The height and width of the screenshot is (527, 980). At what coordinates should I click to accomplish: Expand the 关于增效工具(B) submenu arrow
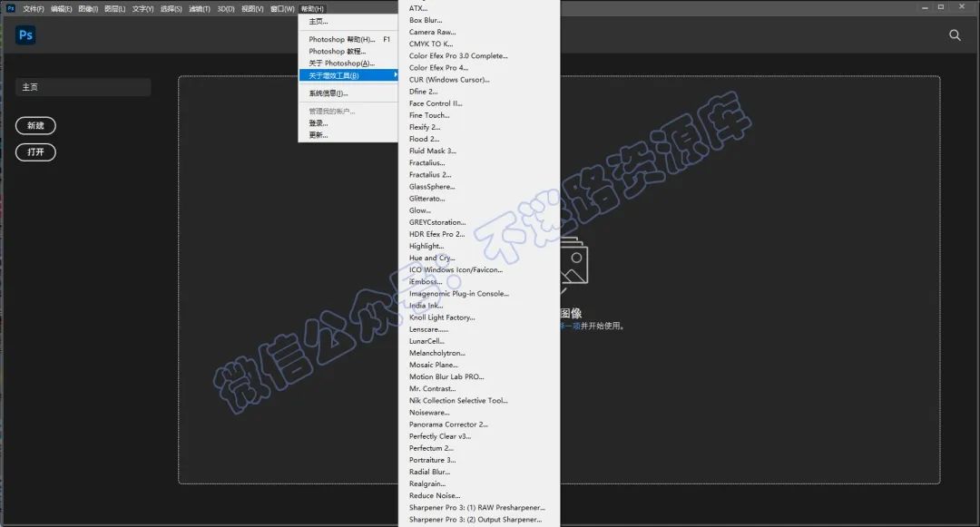point(395,75)
